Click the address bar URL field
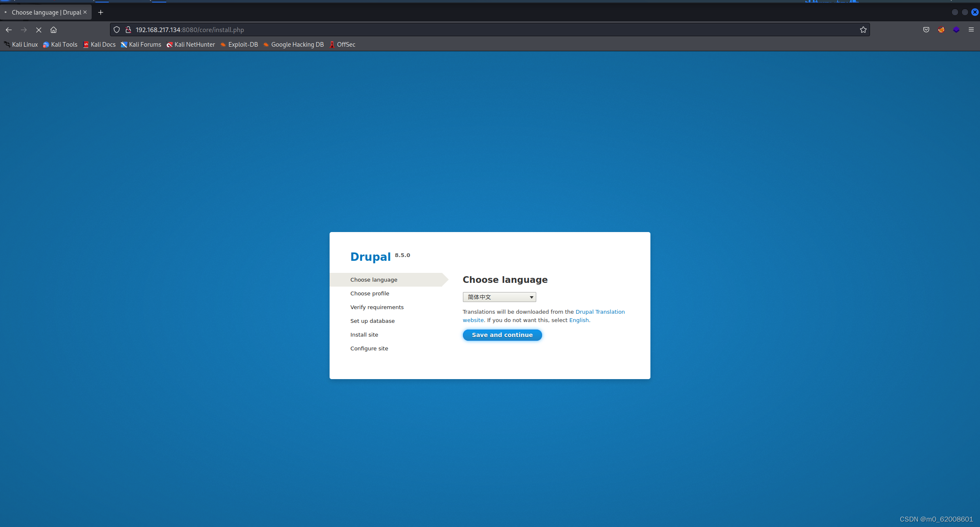The height and width of the screenshot is (527, 980). [x=417, y=30]
